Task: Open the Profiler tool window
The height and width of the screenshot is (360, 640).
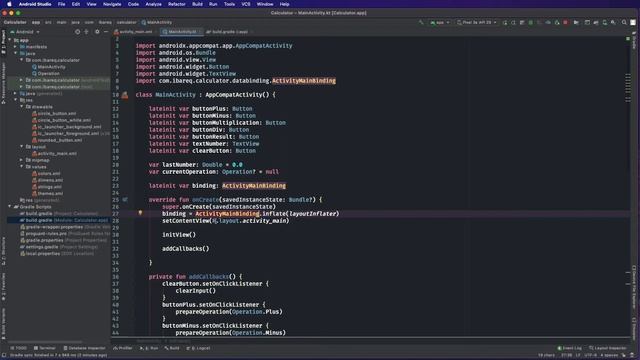Action: click(x=122, y=348)
